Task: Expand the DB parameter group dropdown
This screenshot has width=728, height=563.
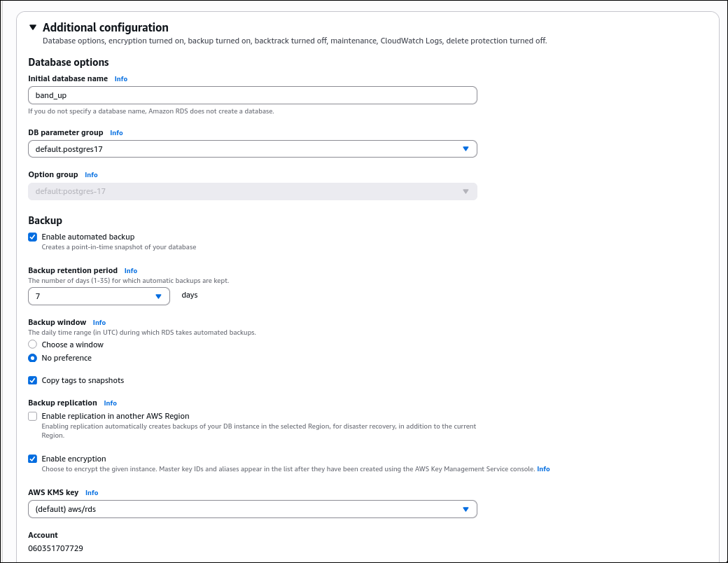Action: 252,149
